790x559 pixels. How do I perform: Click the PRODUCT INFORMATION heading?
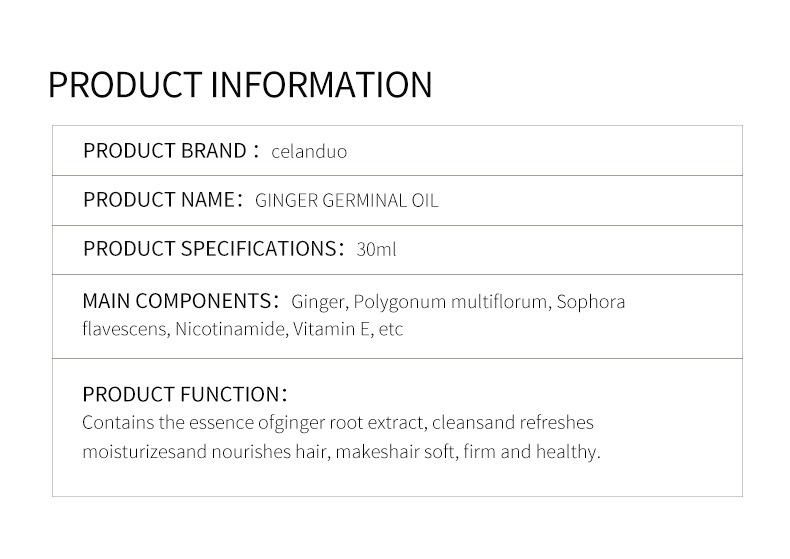[240, 84]
